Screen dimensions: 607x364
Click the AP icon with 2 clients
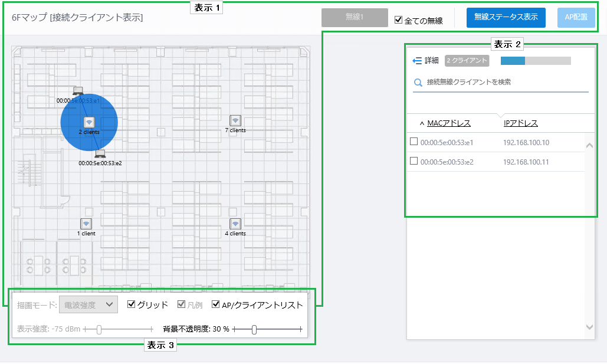(x=89, y=122)
